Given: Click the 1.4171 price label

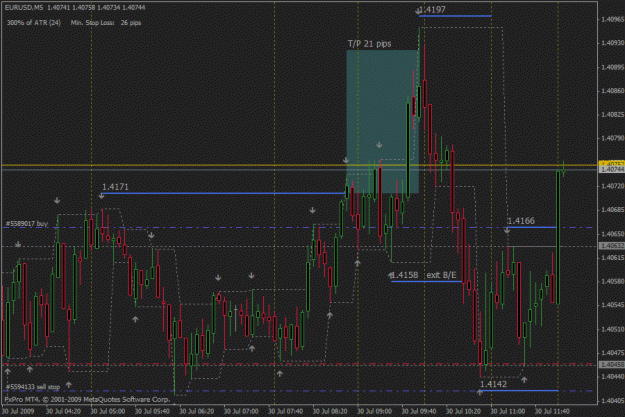Looking at the screenshot, I should point(115,187).
